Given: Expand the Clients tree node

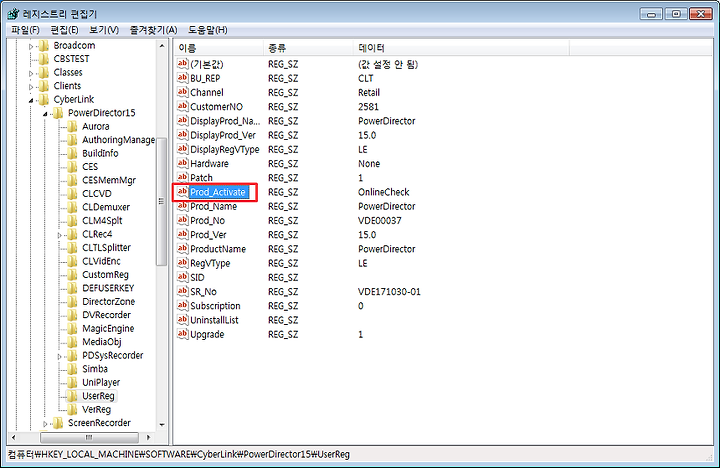Looking at the screenshot, I should coord(31,87).
